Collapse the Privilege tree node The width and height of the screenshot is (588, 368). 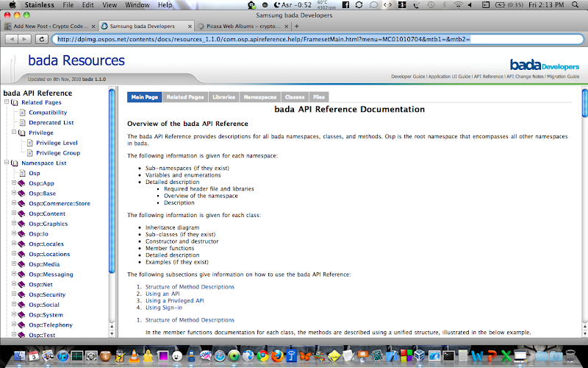point(14,132)
